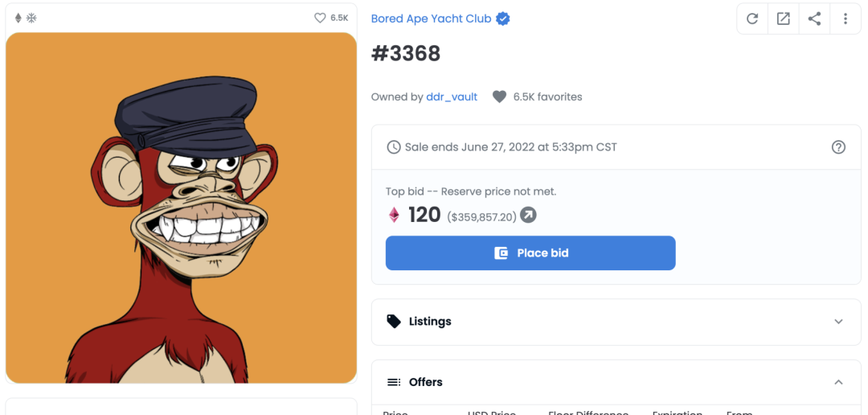This screenshot has height=415, width=868.
Task: Click the blue verified badge
Action: pyautogui.click(x=503, y=18)
